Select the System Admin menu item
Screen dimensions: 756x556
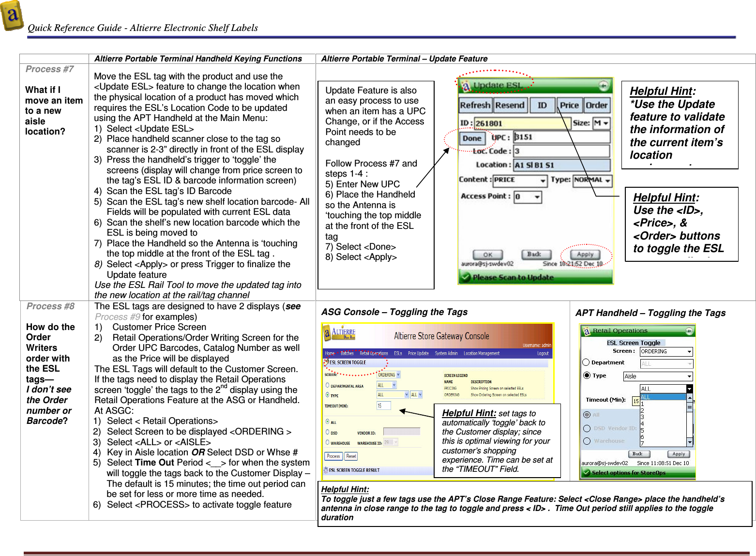pyautogui.click(x=446, y=353)
